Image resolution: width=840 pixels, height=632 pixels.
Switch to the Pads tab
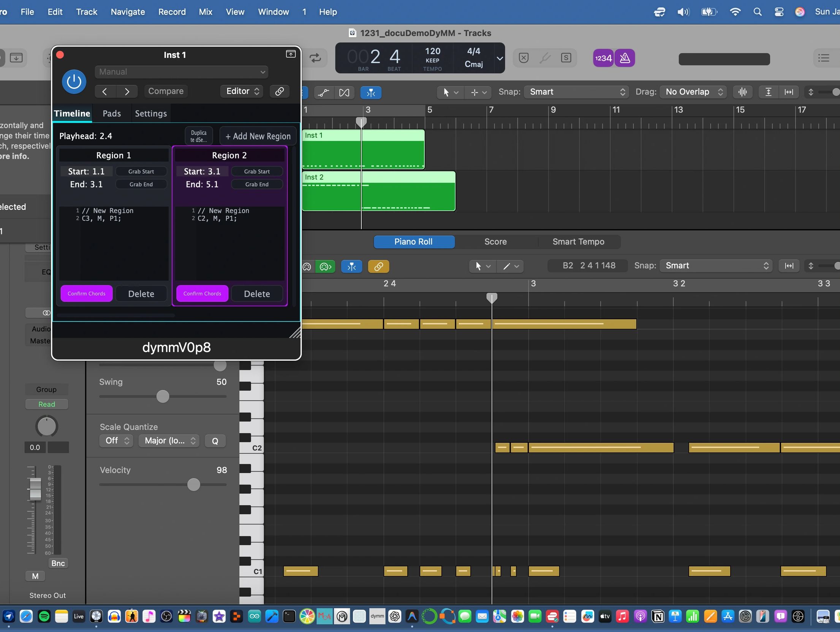tap(112, 114)
